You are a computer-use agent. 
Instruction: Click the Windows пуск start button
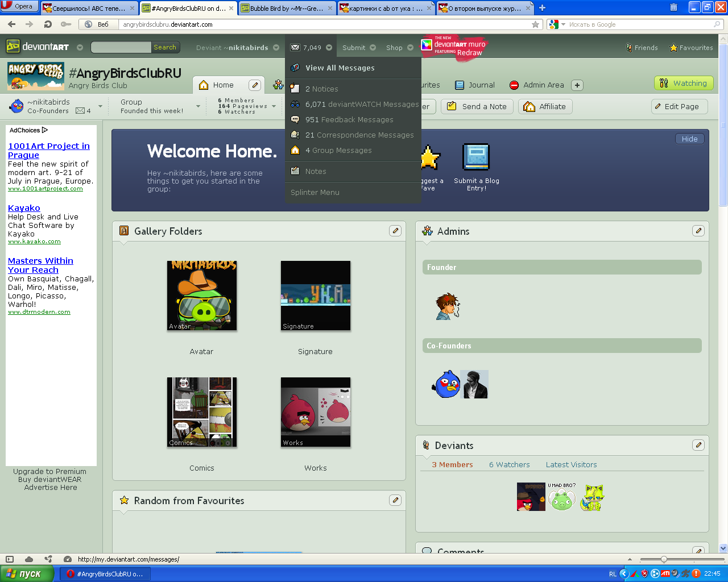[27, 573]
